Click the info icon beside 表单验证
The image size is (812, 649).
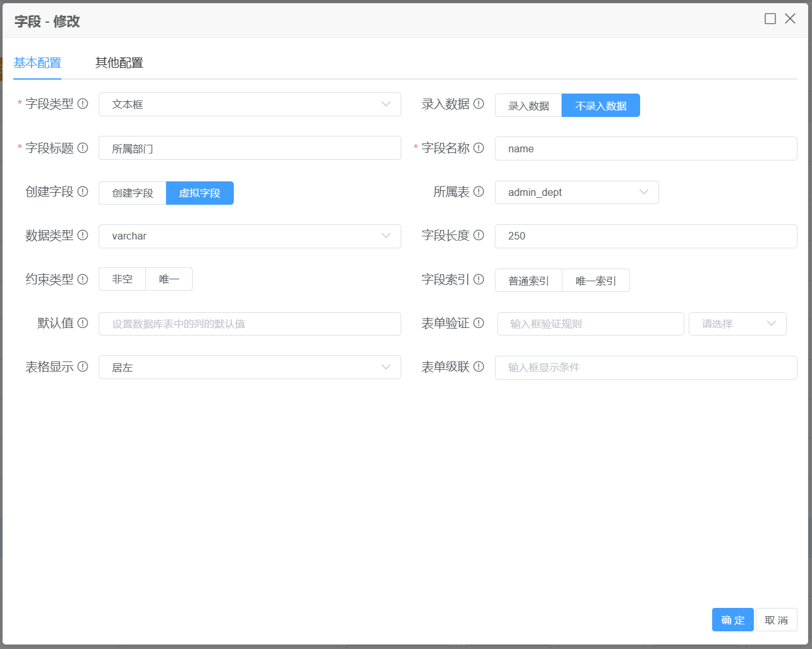[x=478, y=323]
